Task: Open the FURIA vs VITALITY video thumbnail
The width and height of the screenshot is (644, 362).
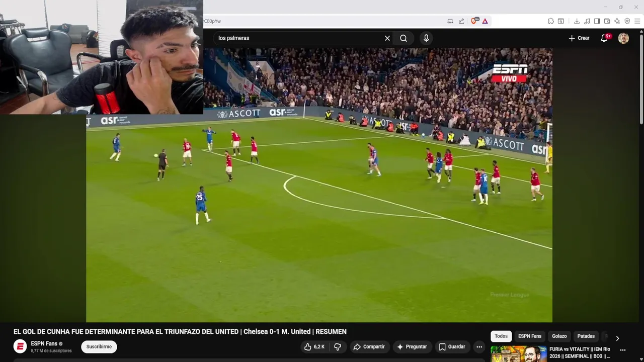Action: pyautogui.click(x=519, y=354)
